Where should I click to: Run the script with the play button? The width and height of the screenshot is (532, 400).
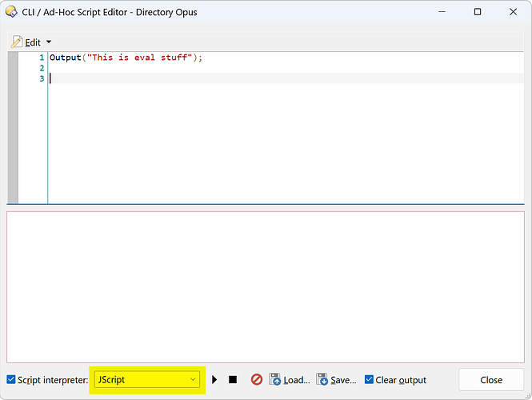[x=214, y=379]
